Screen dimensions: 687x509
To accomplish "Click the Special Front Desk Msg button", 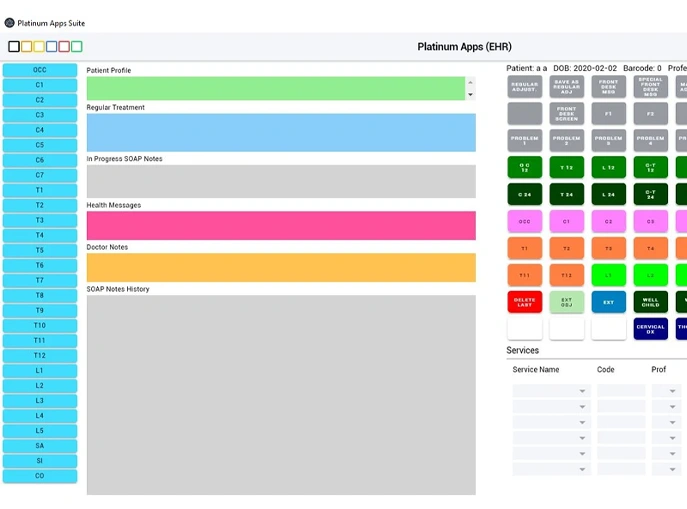I will tap(651, 87).
